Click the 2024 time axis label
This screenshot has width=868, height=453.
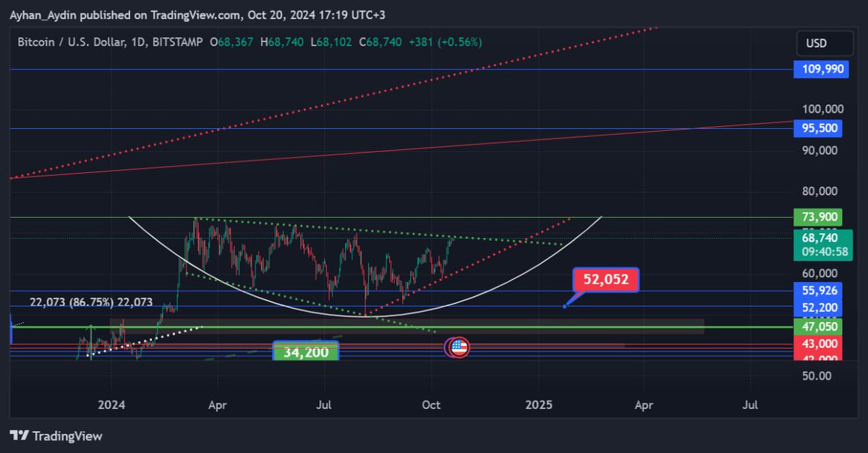tap(111, 405)
